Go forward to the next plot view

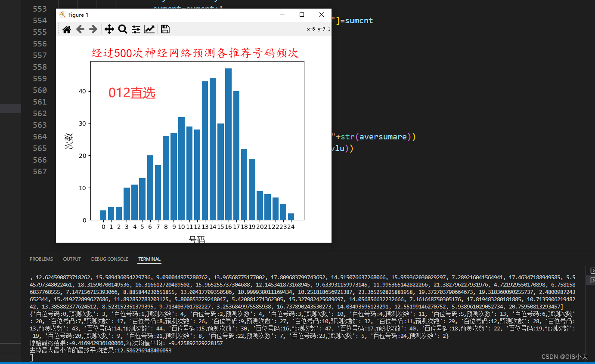[x=93, y=29]
